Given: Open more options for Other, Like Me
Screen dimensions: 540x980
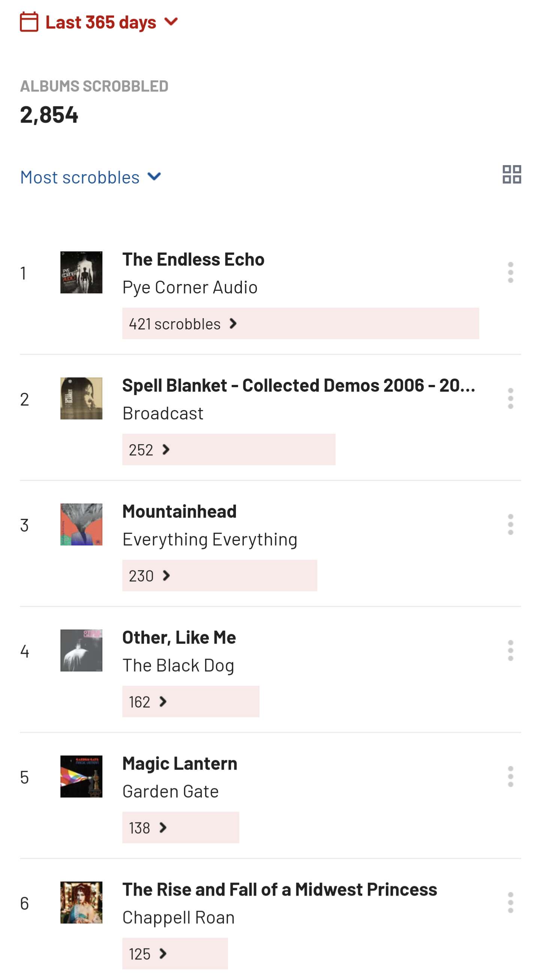Looking at the screenshot, I should [510, 651].
